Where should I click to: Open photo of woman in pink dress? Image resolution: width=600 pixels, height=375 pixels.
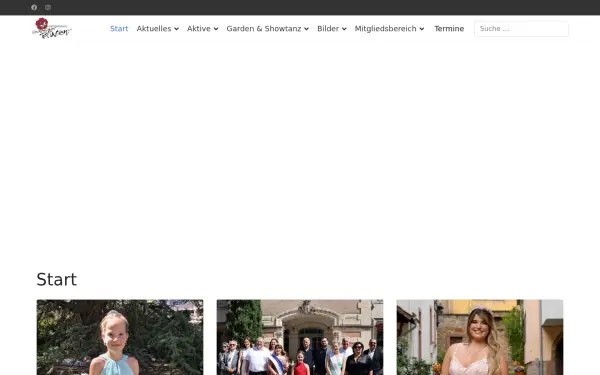pyautogui.click(x=480, y=337)
